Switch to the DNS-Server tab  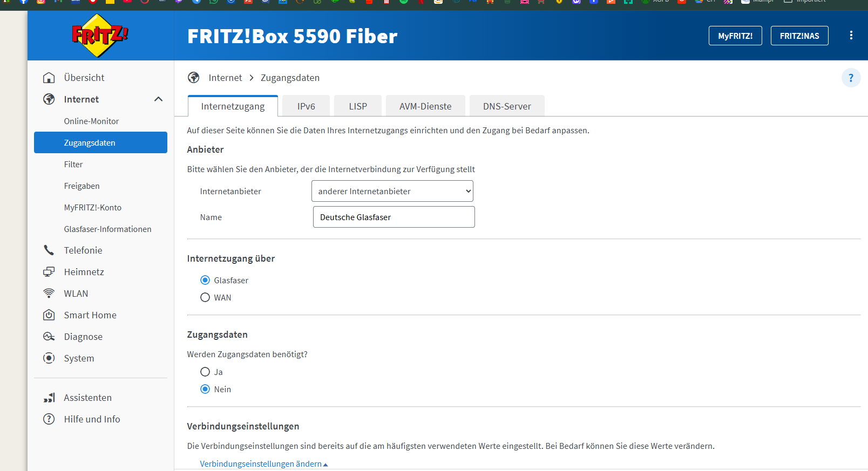pyautogui.click(x=507, y=106)
